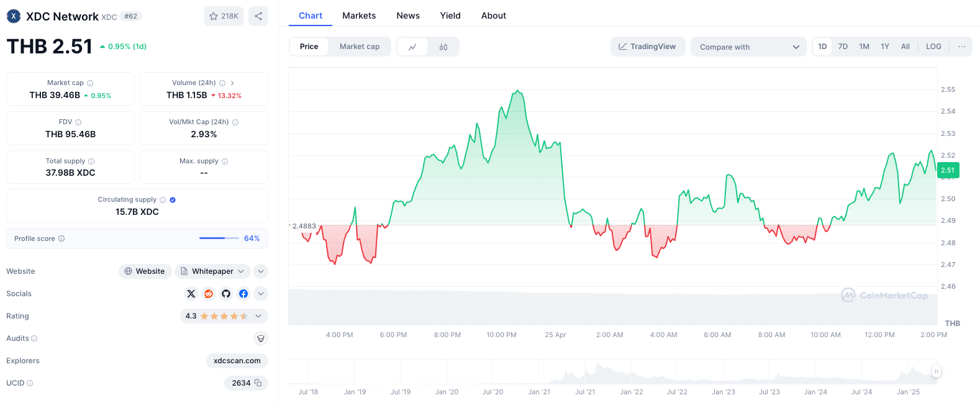Open the xdcscan.com explorer link
This screenshot has height=403, width=980.
tap(237, 361)
